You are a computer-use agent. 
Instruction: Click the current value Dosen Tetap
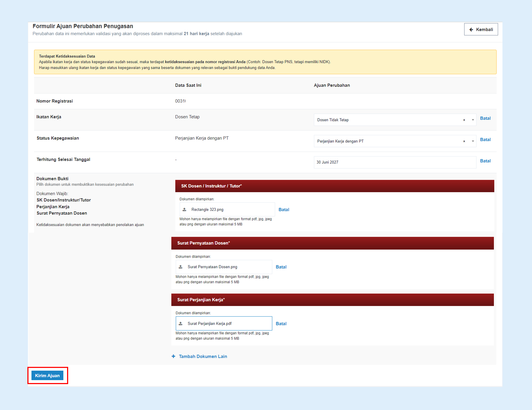(x=187, y=117)
